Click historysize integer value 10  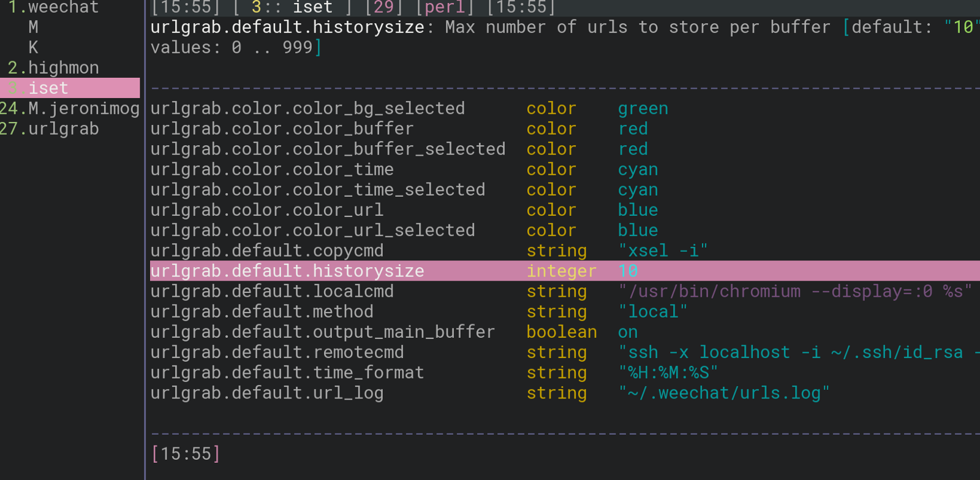pos(628,270)
